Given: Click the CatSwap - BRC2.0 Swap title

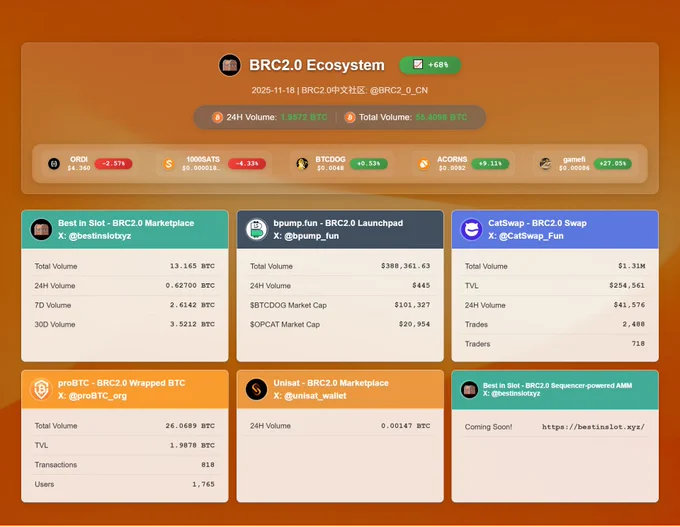Looking at the screenshot, I should click(x=537, y=223).
